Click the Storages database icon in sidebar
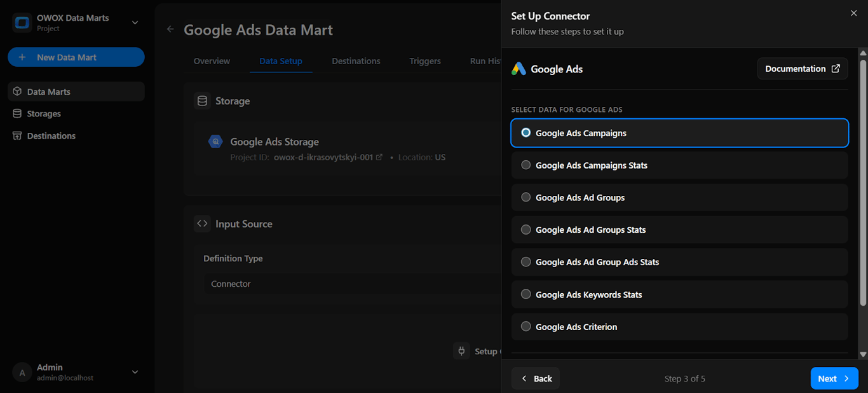Viewport: 868px width, 393px height. (17, 114)
